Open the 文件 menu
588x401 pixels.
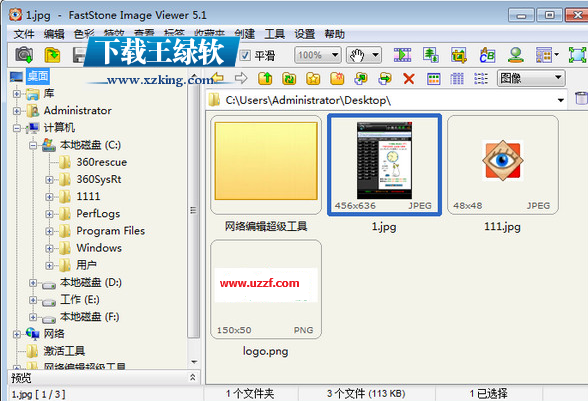pos(24,34)
